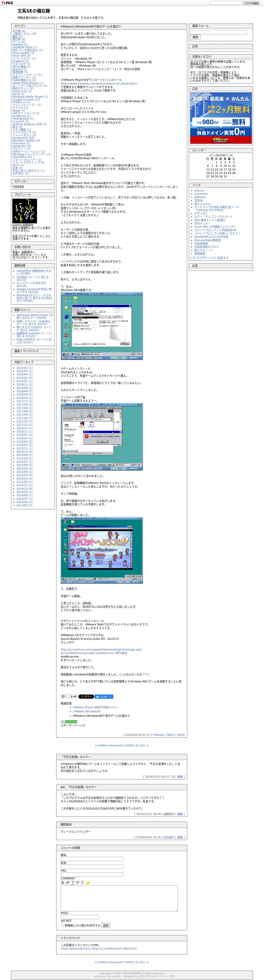The height and width of the screenshot is (980, 264).
Task: Open the 2023/02 (1) monthly archive
Action: 24,368
